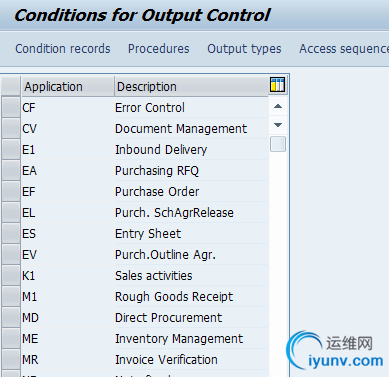Click application code EL
389x377 pixels.
[29, 213]
